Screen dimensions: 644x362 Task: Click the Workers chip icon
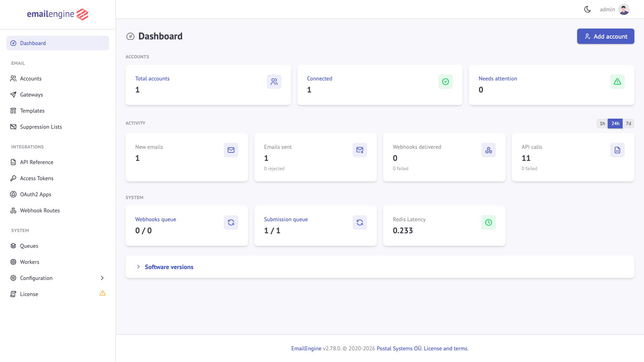pos(13,262)
